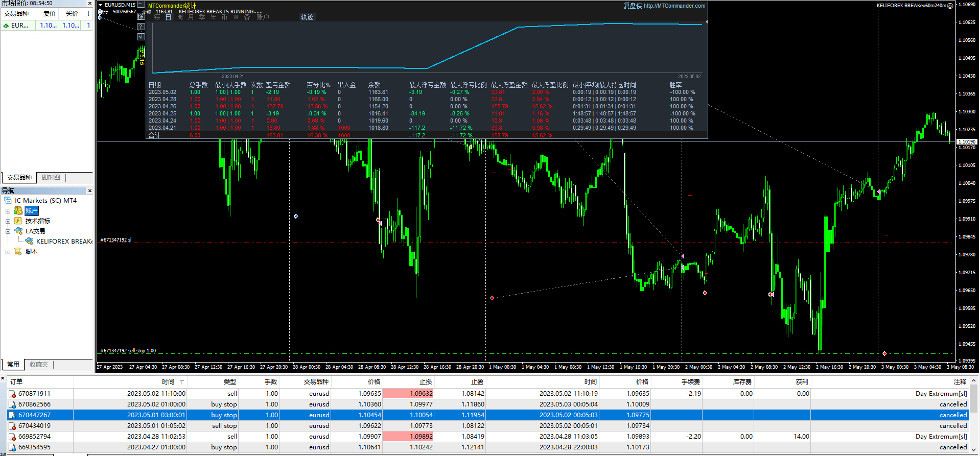Toggle the 轨迹 trajectory button
Screen dimensions: 980x456
click(307, 17)
